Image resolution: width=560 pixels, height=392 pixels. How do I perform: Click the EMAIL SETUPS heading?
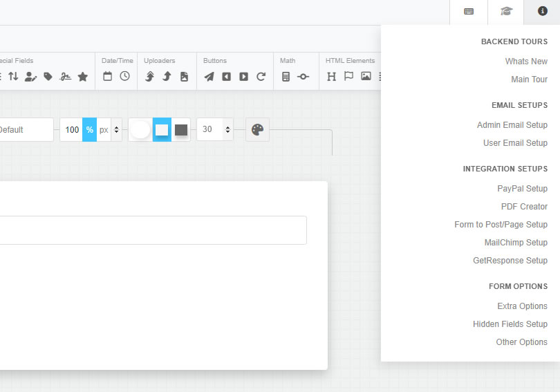click(520, 105)
